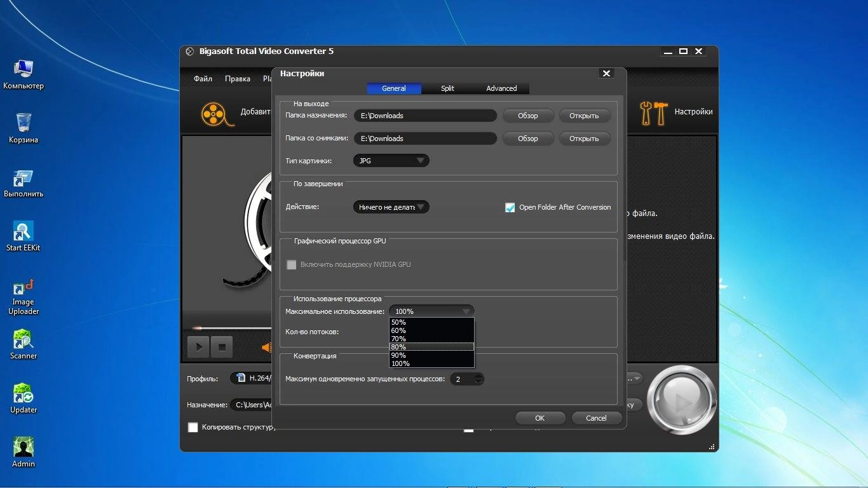868x488 pixels.
Task: Choose 60% from the CPU usage list
Action: [x=431, y=330]
